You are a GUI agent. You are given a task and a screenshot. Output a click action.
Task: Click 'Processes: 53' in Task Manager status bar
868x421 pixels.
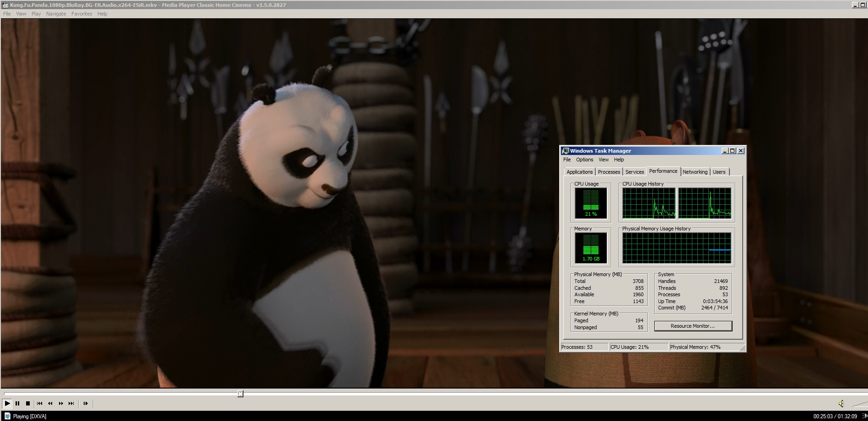pos(577,347)
